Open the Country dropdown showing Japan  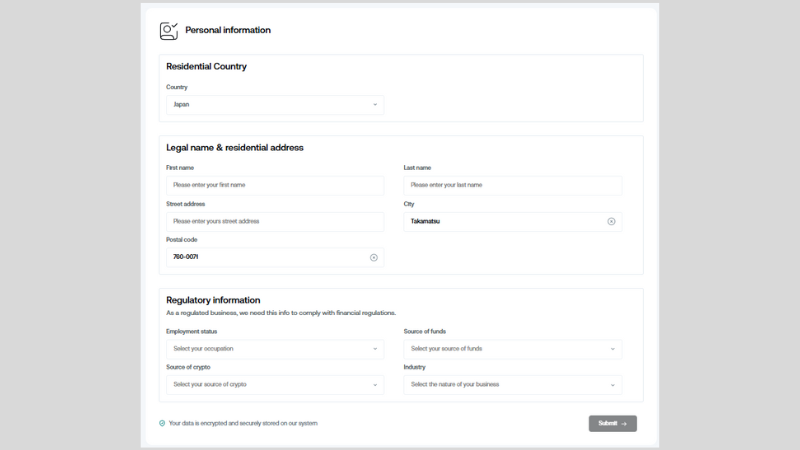[275, 105]
